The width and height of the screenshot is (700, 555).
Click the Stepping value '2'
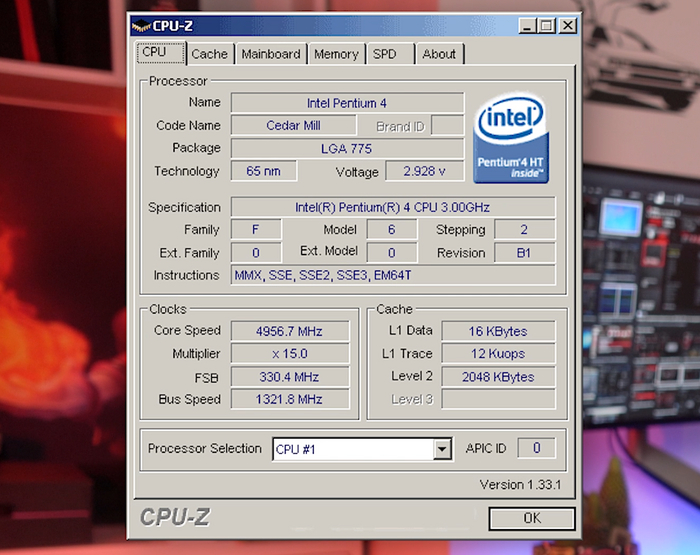click(x=525, y=230)
